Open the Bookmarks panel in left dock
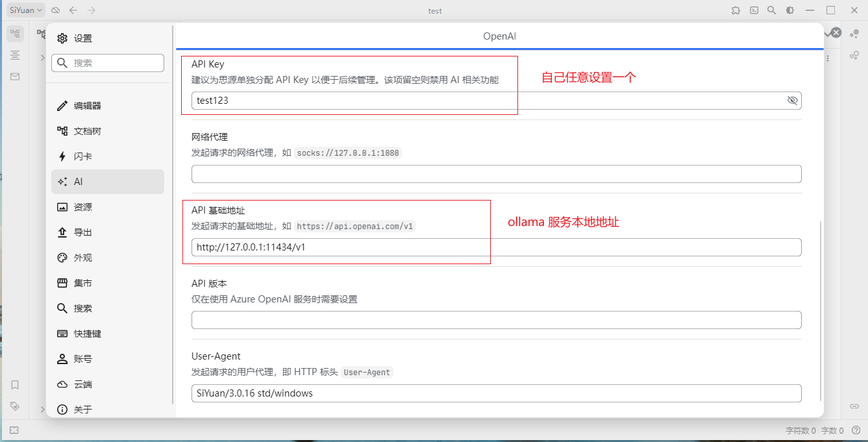 pos(15,385)
